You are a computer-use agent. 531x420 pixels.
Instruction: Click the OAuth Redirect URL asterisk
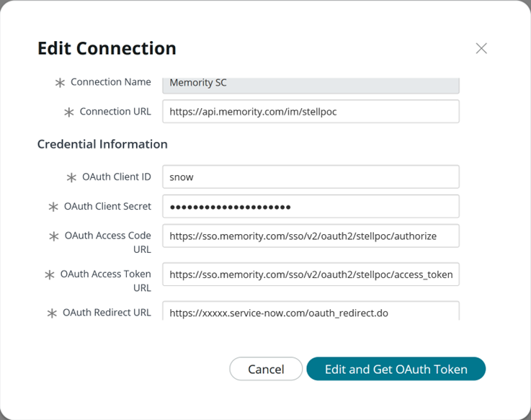[52, 313]
